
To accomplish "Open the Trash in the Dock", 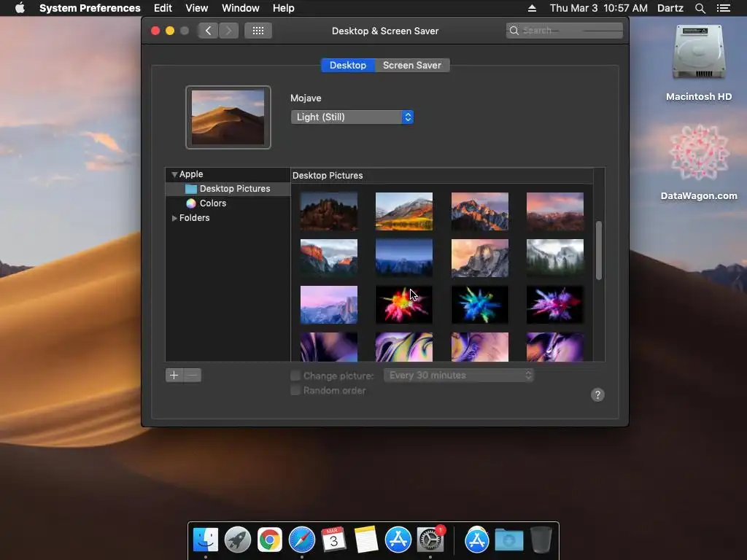I will pyautogui.click(x=541, y=540).
